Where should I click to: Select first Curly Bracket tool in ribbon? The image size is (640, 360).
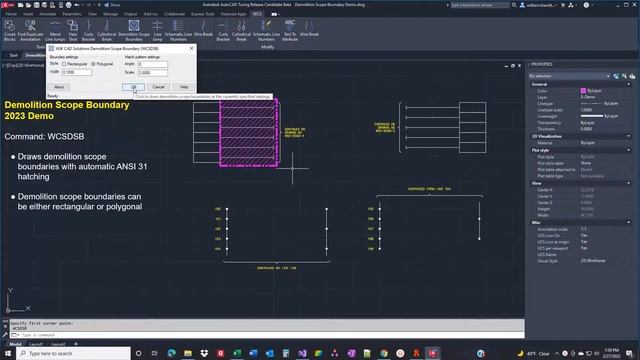coord(89,30)
